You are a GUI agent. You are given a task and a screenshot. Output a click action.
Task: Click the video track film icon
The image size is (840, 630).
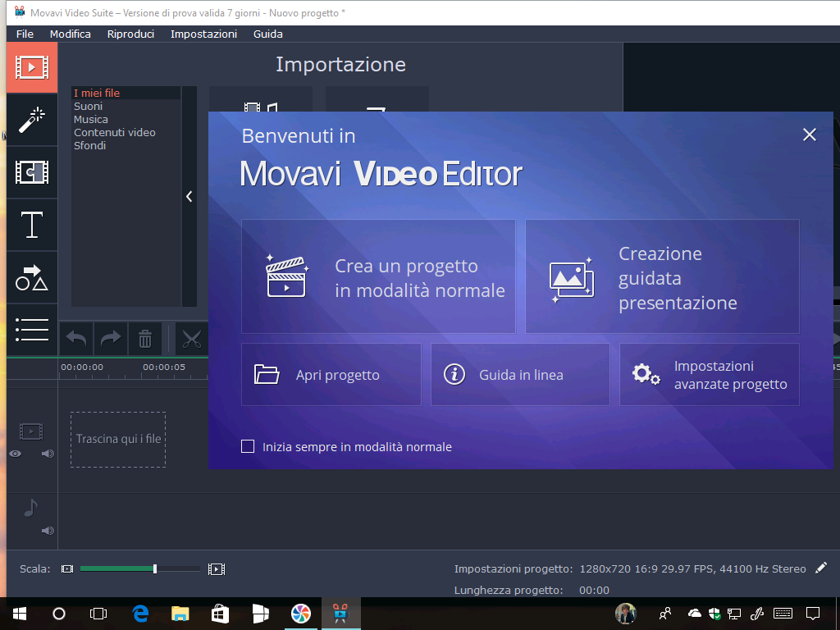[x=31, y=431]
